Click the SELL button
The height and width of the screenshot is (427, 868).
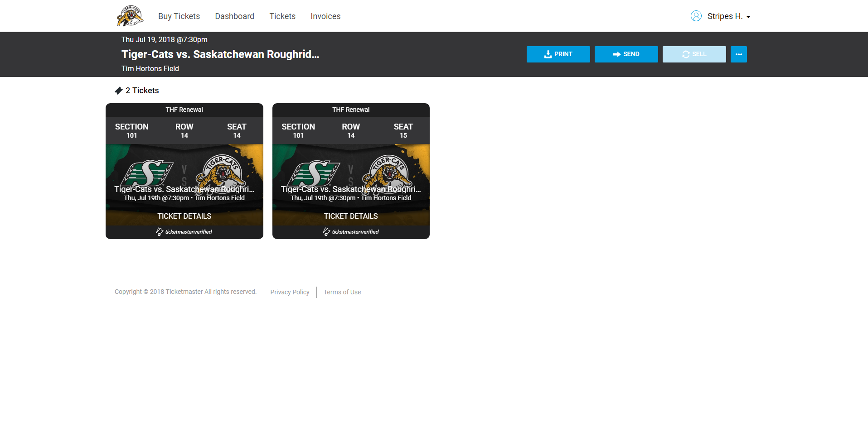click(694, 54)
